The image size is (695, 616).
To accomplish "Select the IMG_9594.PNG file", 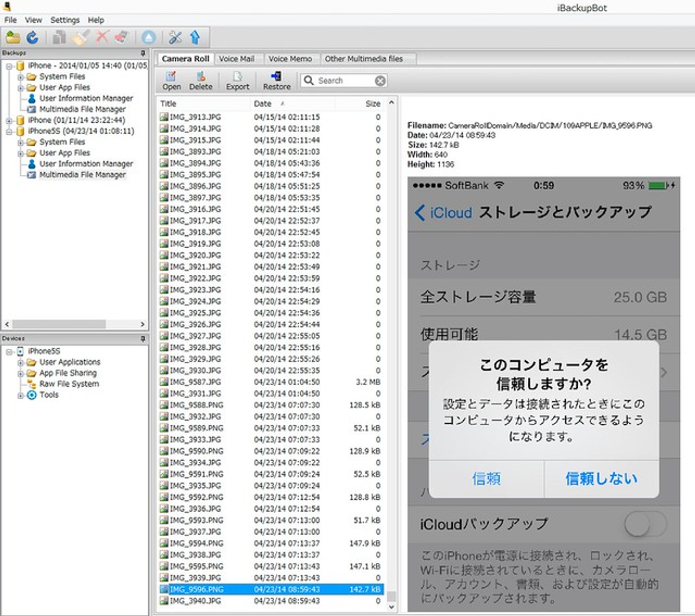I will coord(270,543).
